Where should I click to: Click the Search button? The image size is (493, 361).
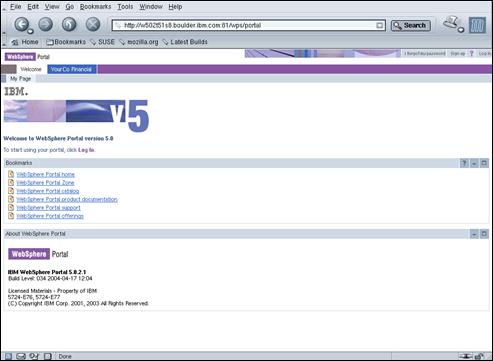pyautogui.click(x=411, y=25)
